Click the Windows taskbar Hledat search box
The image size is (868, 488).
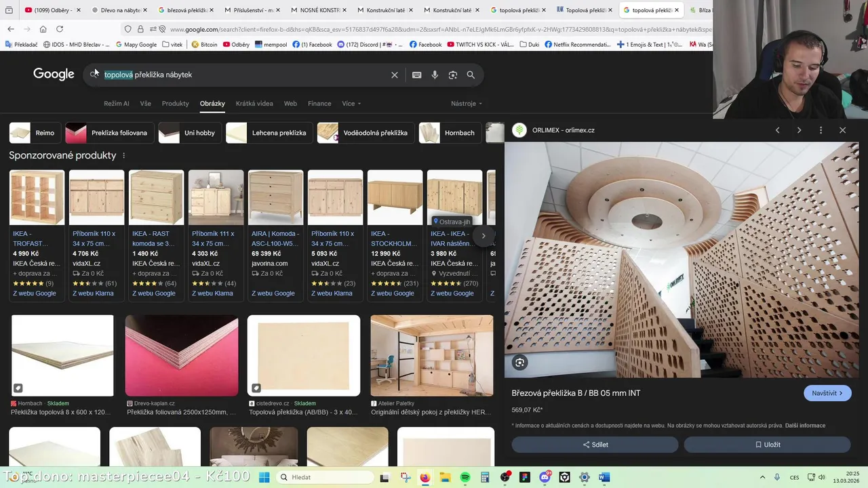coord(325,477)
